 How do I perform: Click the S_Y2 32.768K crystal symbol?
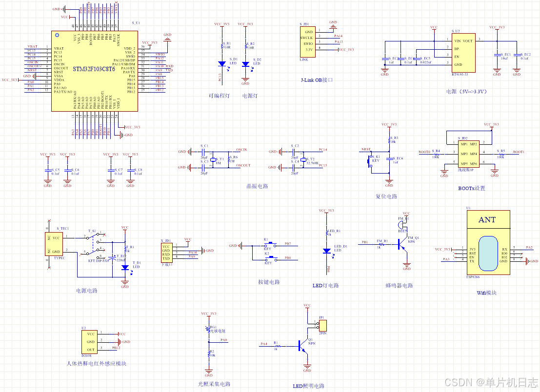303,160
